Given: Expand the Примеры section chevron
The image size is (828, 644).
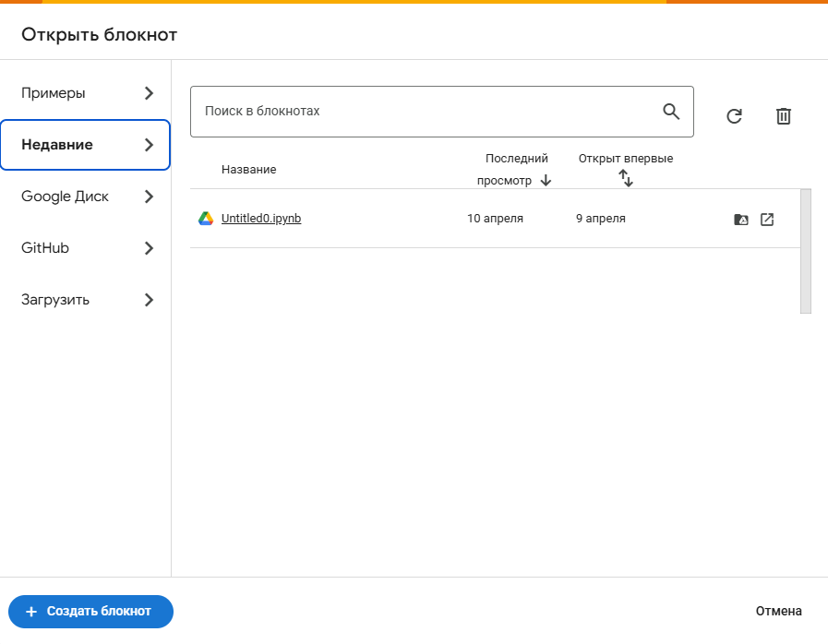Looking at the screenshot, I should [149, 92].
